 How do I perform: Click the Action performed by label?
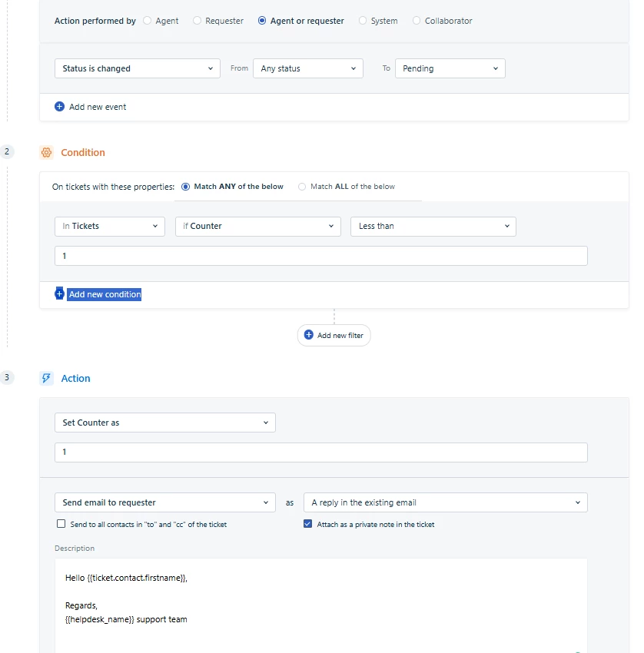[x=95, y=21]
